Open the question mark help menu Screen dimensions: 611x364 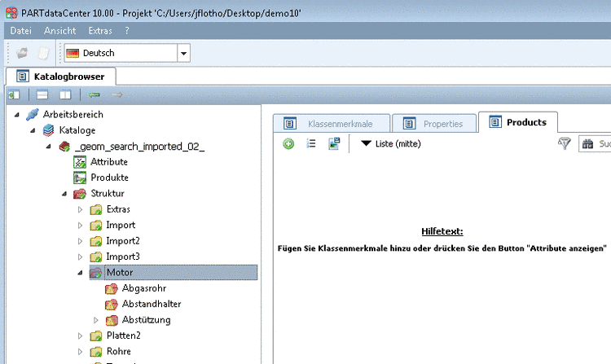(x=126, y=31)
